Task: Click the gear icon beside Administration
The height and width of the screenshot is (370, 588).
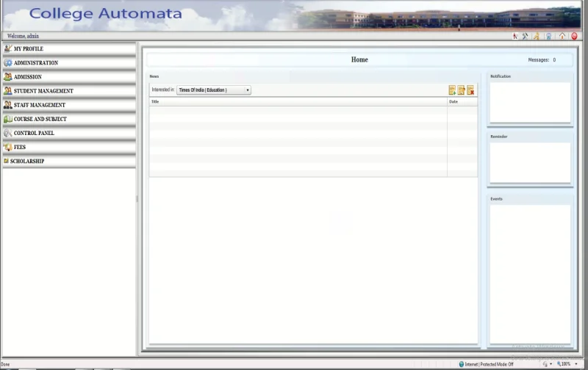Action: click(7, 63)
